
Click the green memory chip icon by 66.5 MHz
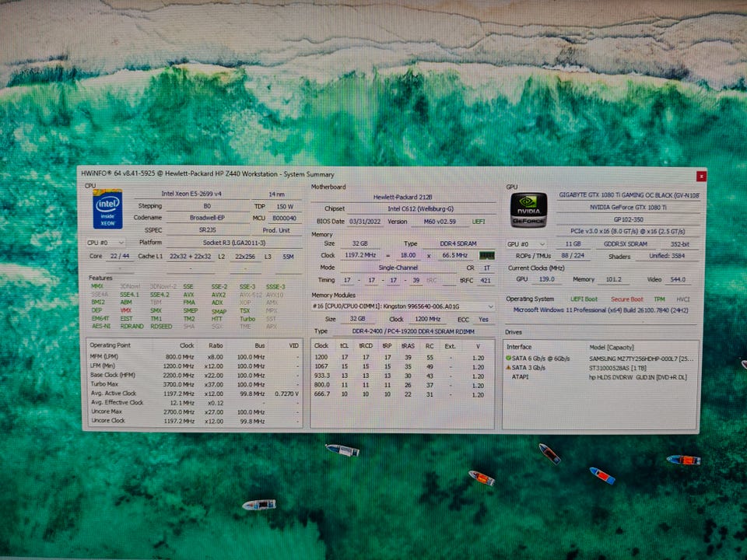(x=486, y=256)
